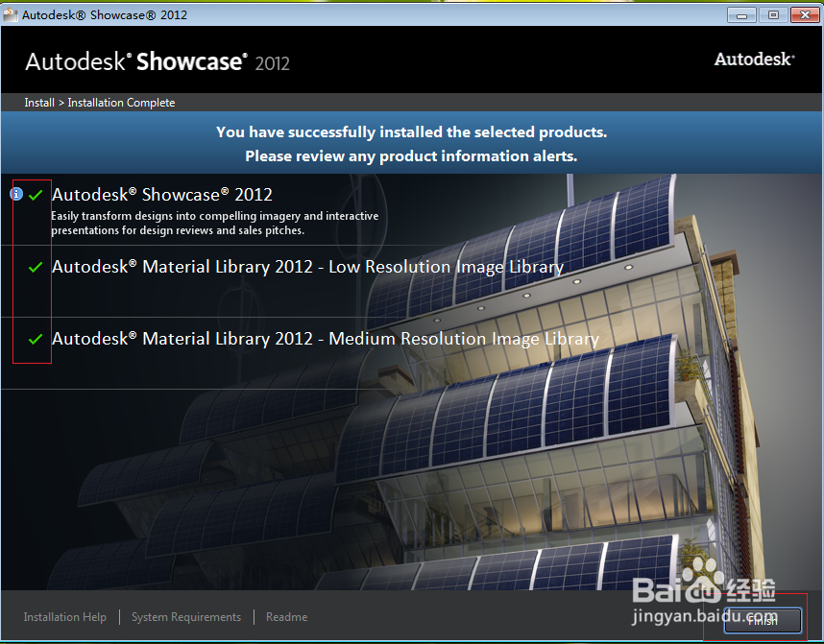Minimize the Autodesk Showcase 2012 installer window
This screenshot has height=644, width=824.
point(741,15)
